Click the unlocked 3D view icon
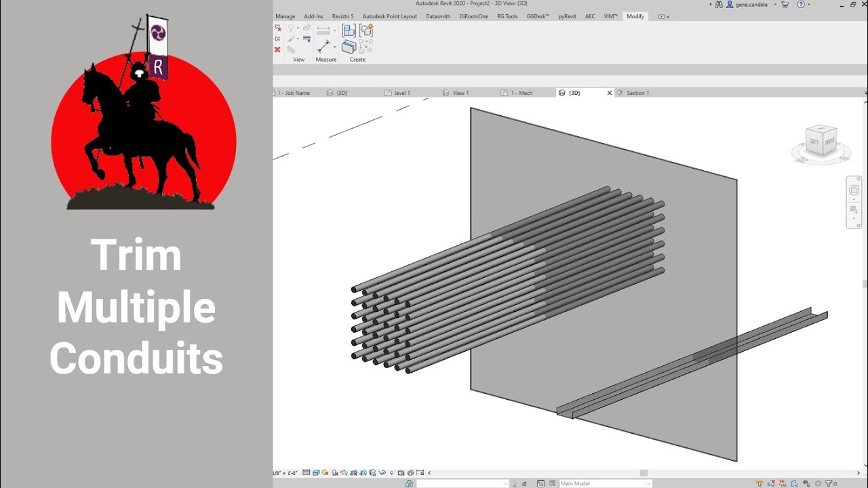This screenshot has width=868, height=488. point(372,472)
